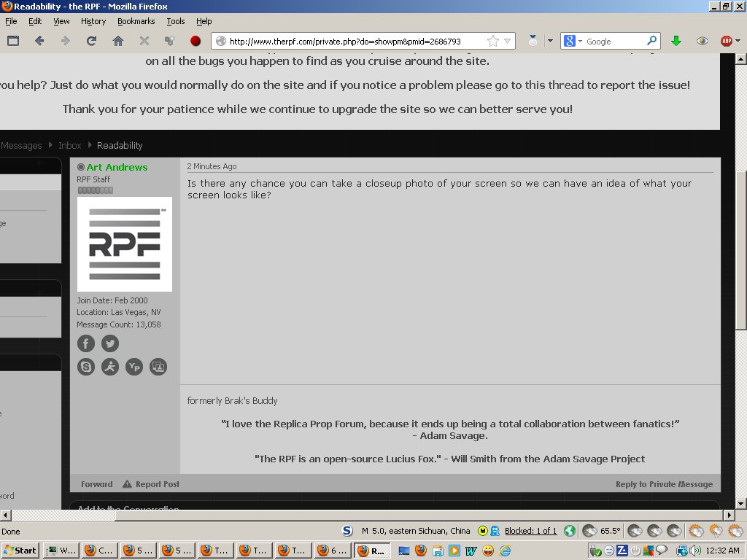Click the scroll down arrow

tap(741, 503)
